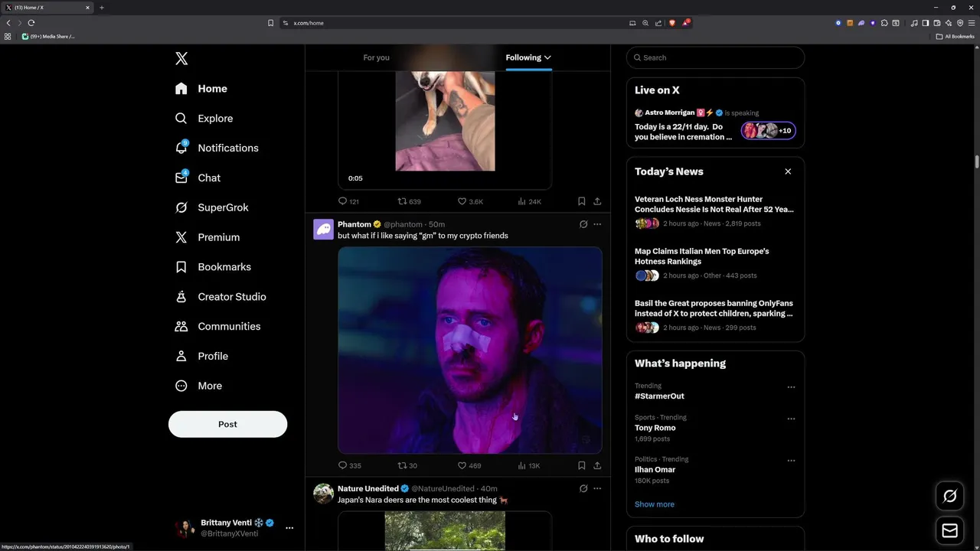Open Premium in the sidebar
Image resolution: width=980 pixels, height=551 pixels.
pos(207,237)
